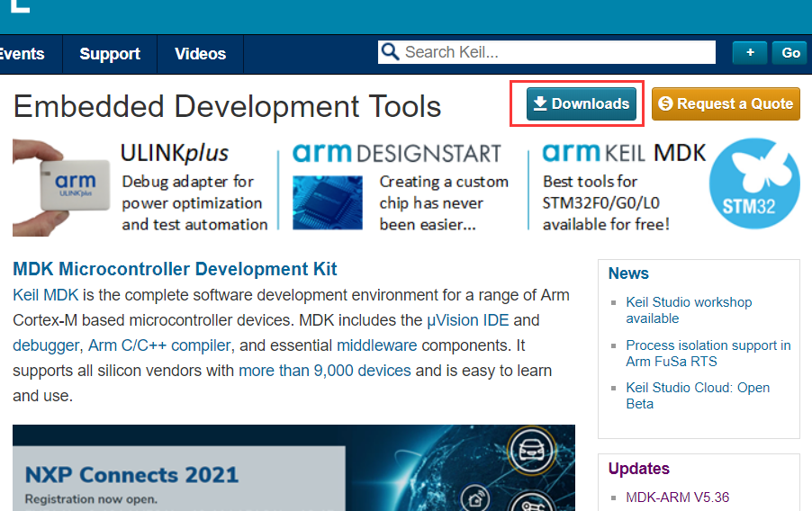Click the News section heading
This screenshot has width=812, height=511.
[x=628, y=273]
